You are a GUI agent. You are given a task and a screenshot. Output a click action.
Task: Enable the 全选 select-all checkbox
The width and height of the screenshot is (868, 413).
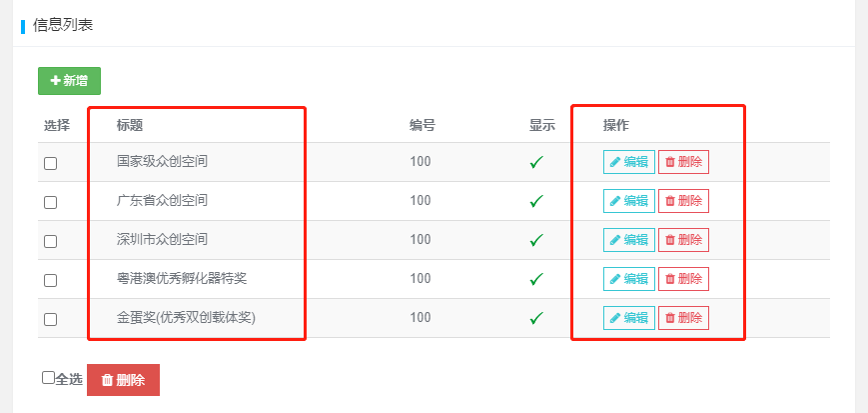point(48,378)
